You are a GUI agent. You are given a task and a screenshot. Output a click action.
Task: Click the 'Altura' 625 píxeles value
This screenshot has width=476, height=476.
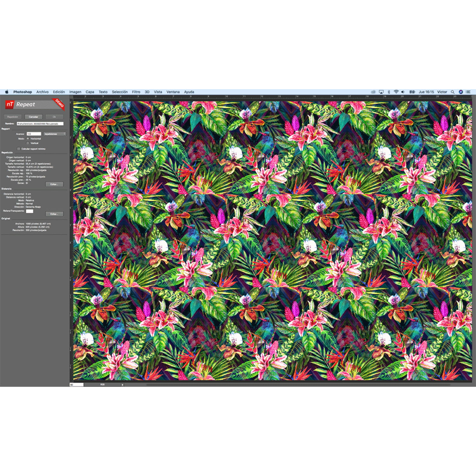coord(37,227)
